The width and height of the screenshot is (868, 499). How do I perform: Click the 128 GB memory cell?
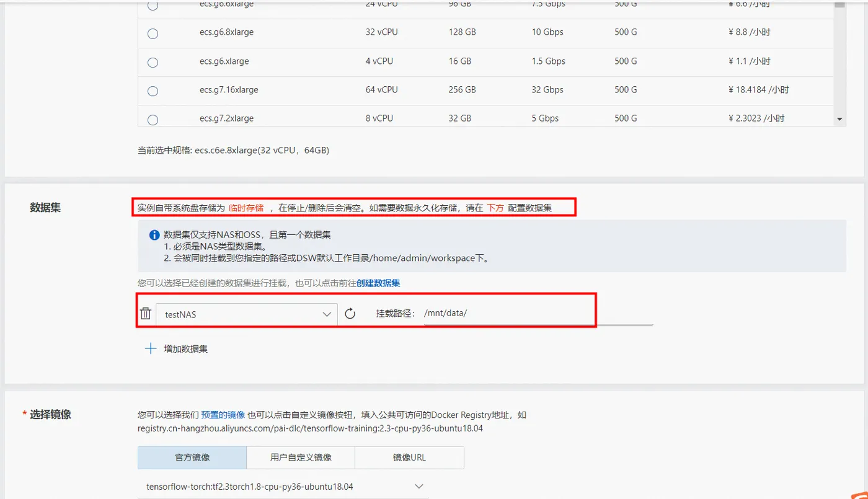[463, 32]
